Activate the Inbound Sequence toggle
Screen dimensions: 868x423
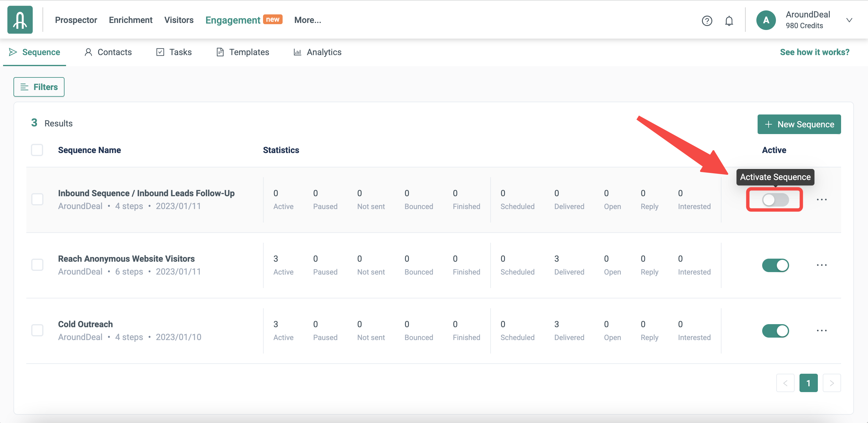coord(775,200)
